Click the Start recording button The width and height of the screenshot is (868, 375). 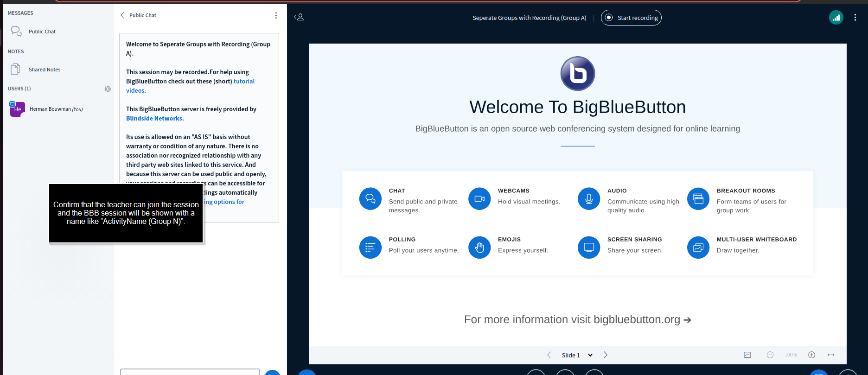(x=631, y=18)
